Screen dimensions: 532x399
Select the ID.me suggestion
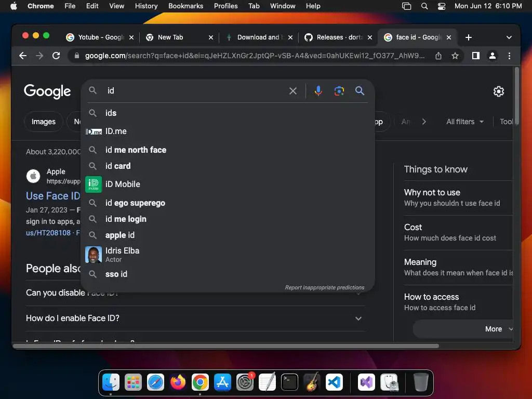tap(228, 131)
